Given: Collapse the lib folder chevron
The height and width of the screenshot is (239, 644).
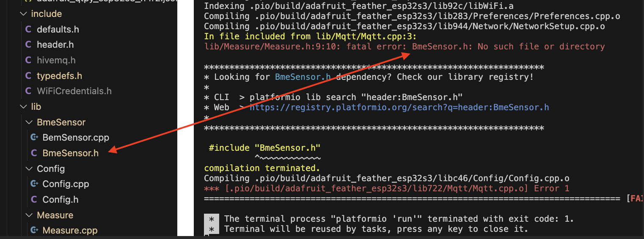Looking at the screenshot, I should 23,107.
